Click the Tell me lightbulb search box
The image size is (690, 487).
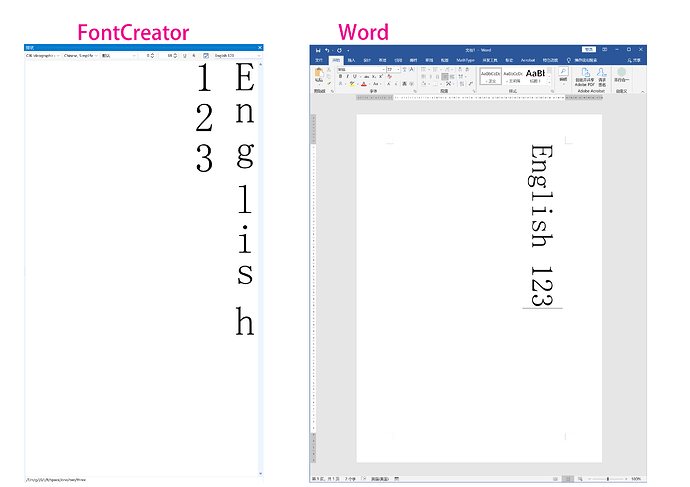582,60
